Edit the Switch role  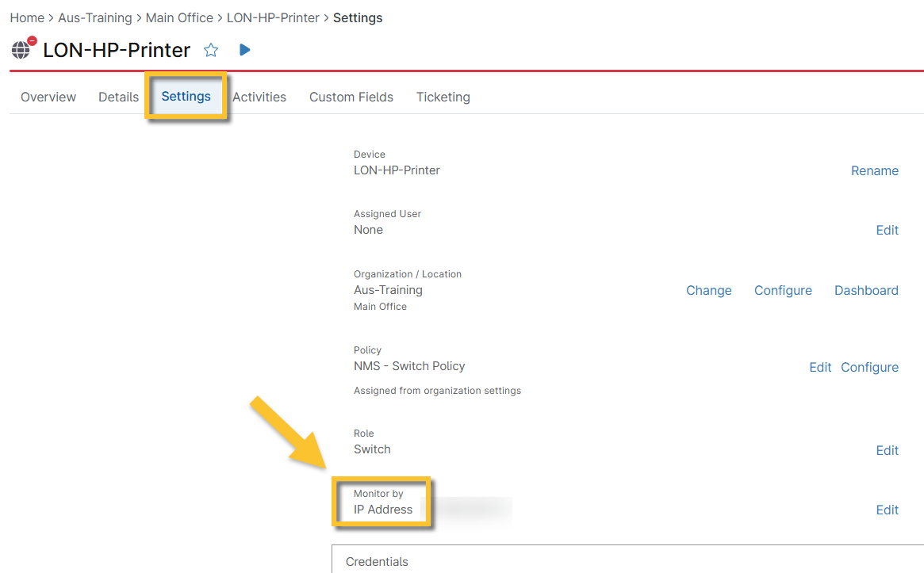tap(887, 450)
